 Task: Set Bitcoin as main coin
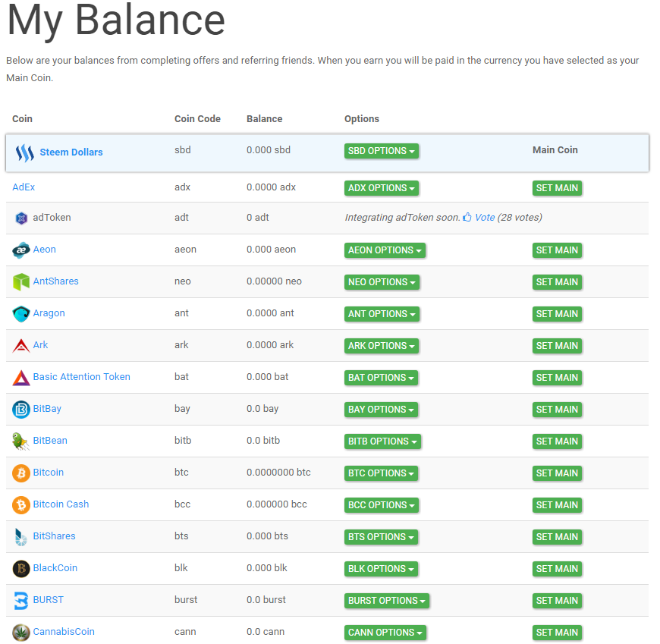pyautogui.click(x=557, y=473)
